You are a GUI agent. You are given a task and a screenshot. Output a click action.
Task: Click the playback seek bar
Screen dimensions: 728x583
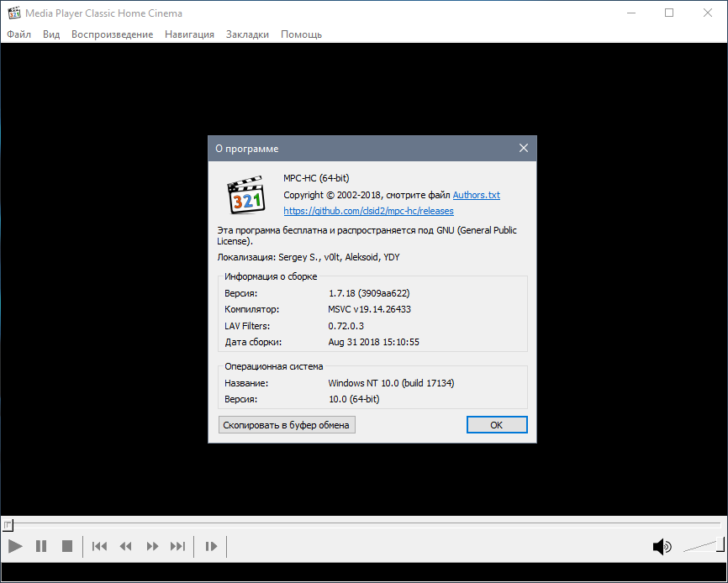point(364,524)
